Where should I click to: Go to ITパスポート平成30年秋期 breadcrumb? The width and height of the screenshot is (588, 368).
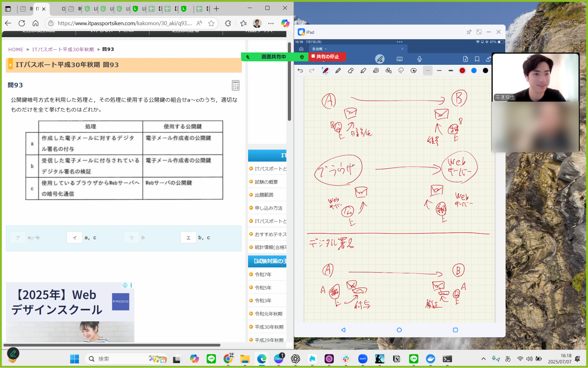tap(63, 49)
